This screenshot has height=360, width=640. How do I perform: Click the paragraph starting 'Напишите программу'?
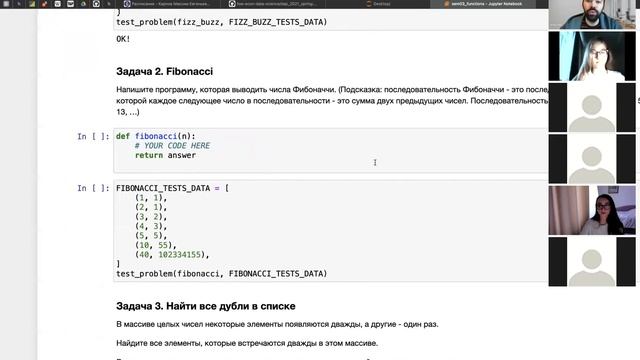tap(332, 100)
